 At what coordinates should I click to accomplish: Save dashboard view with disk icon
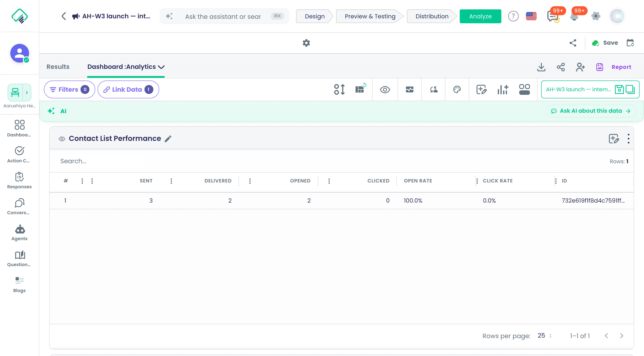coord(619,89)
